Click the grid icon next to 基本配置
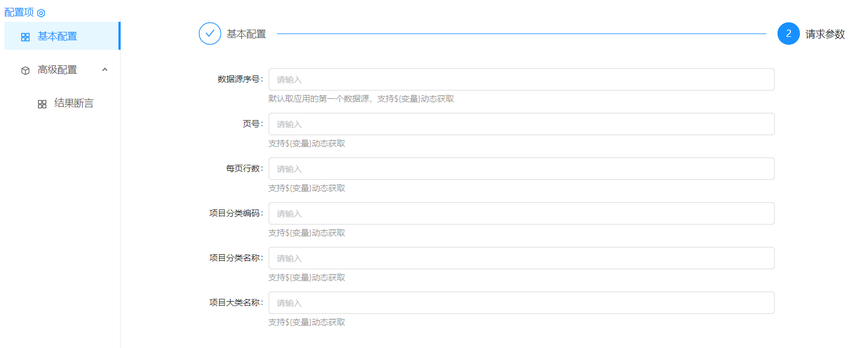 coord(25,37)
